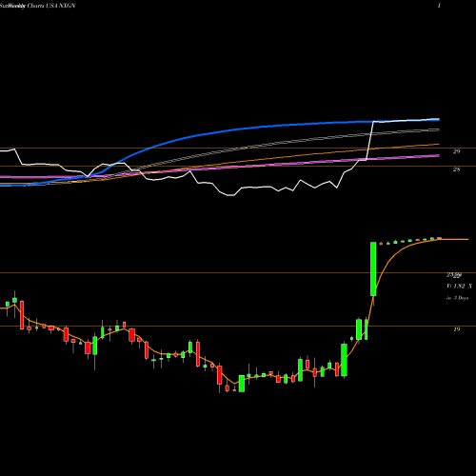The width and height of the screenshot is (476, 476).
Task: Click the price axis label 29
Action: click(456, 151)
